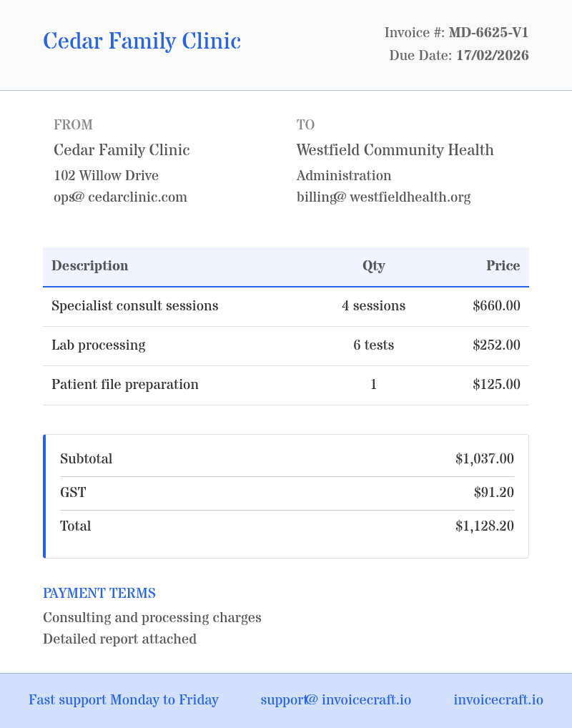The width and height of the screenshot is (572, 728).
Task: Select invoice number MD-6625-V1
Action: 488,32
